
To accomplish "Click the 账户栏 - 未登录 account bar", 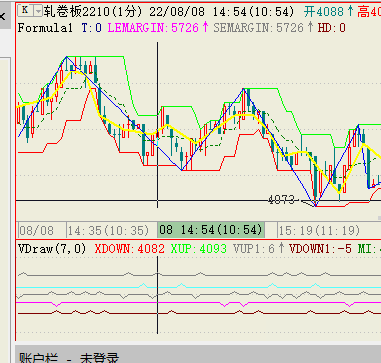I will click(x=198, y=355).
